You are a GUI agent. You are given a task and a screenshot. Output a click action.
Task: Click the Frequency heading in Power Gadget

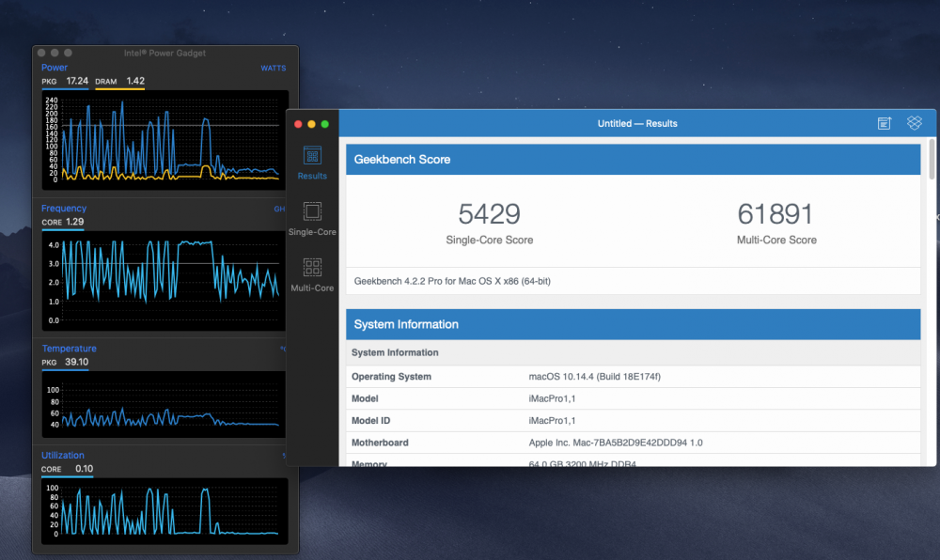point(64,209)
